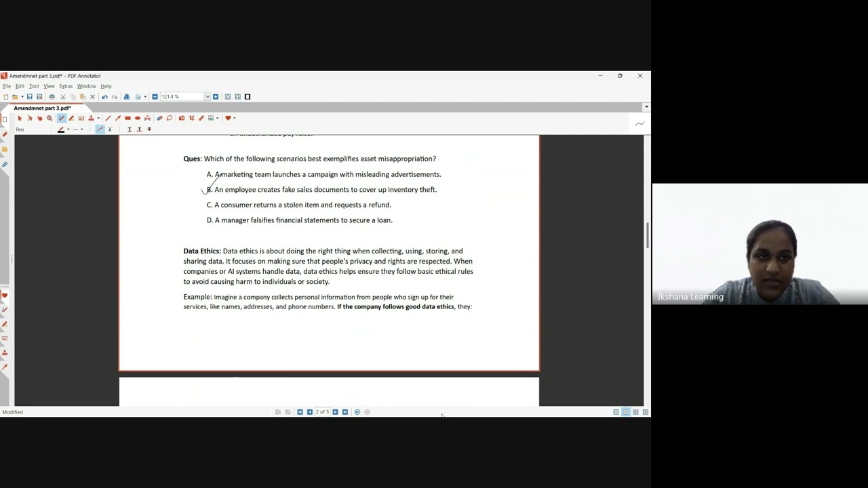868x488 pixels.
Task: Open the document tabs list arrow
Action: click(x=646, y=107)
